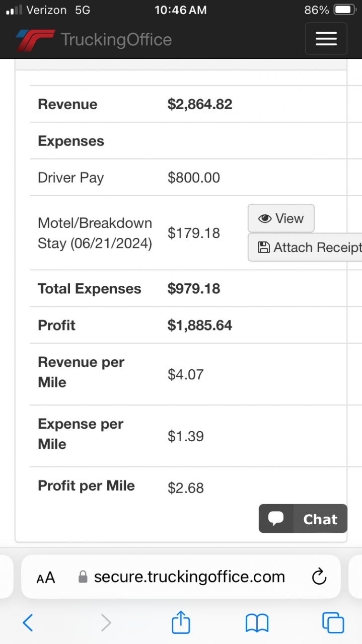Open the Chat support widget
The image size is (362, 644).
coord(303,519)
